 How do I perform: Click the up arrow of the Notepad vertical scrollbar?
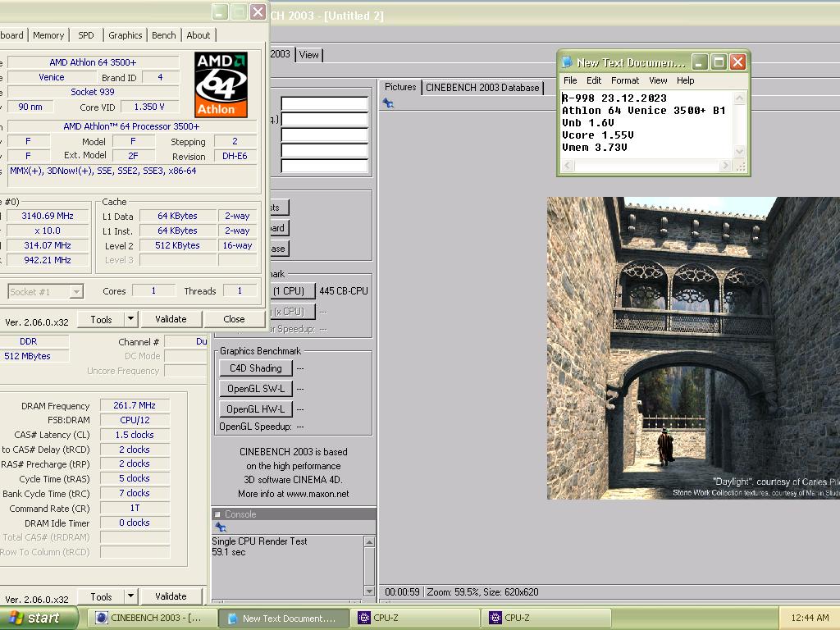tap(739, 98)
